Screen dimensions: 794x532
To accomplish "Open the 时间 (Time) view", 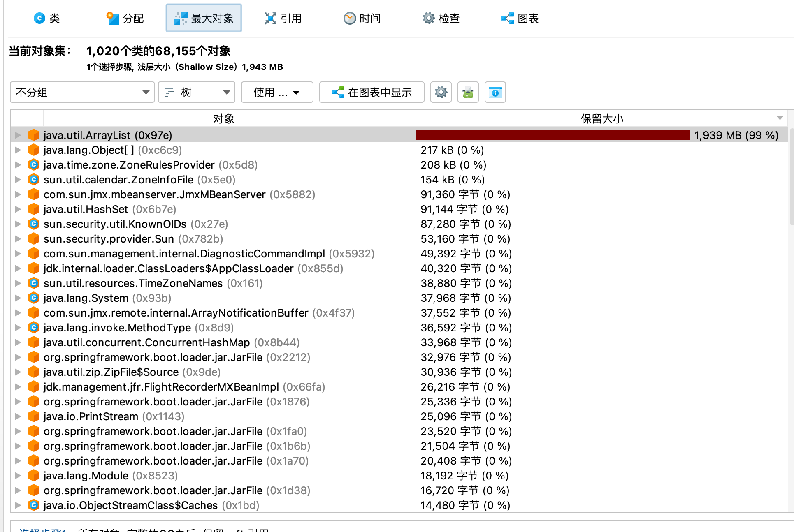I will 362,19.
